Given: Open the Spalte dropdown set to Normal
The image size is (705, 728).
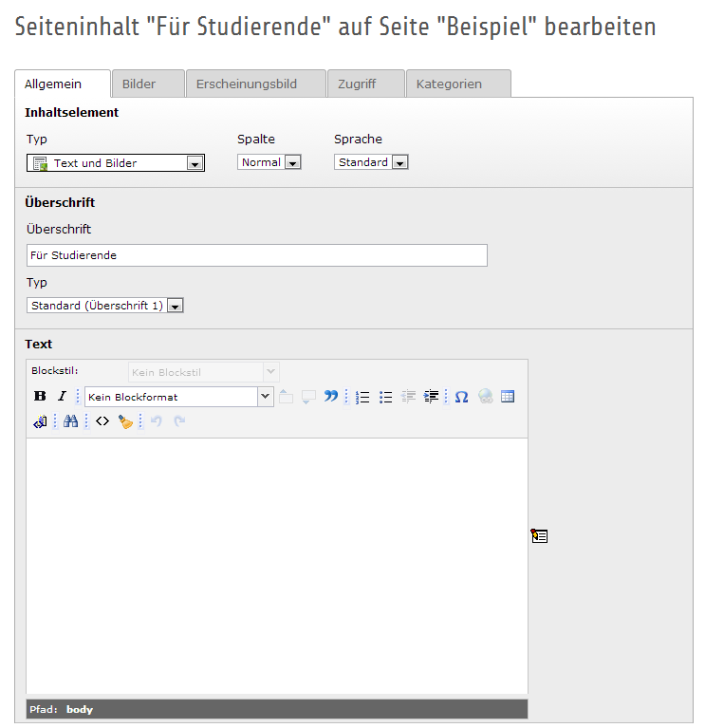Looking at the screenshot, I should [x=269, y=162].
